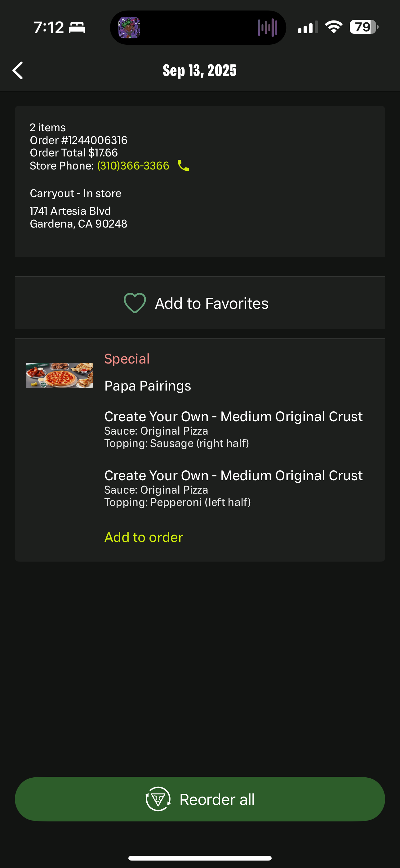Call store number (310)366-3366

tap(133, 166)
